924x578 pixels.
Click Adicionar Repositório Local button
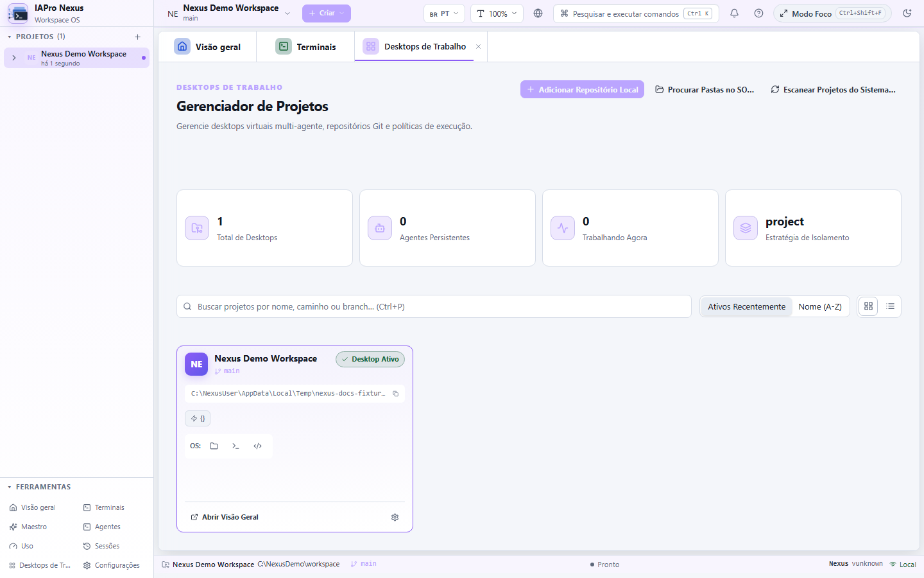click(582, 90)
